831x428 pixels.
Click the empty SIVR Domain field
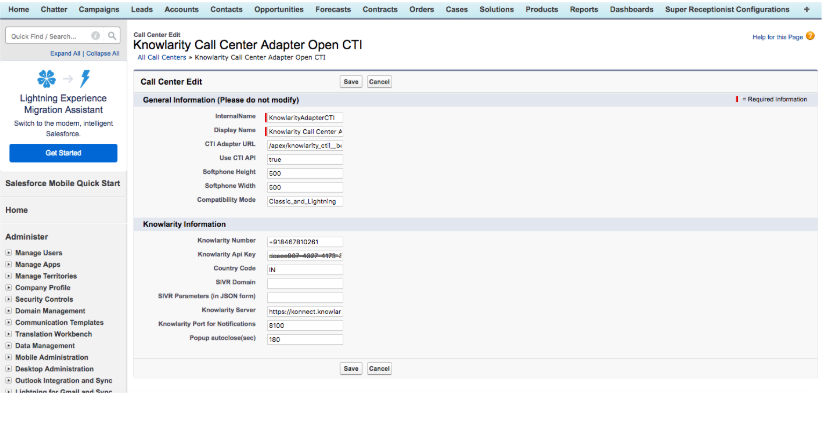click(x=305, y=283)
